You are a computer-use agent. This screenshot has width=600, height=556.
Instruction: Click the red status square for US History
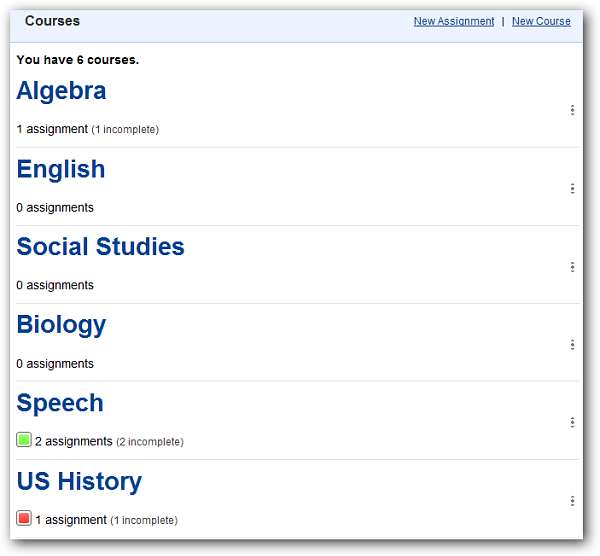tap(24, 518)
